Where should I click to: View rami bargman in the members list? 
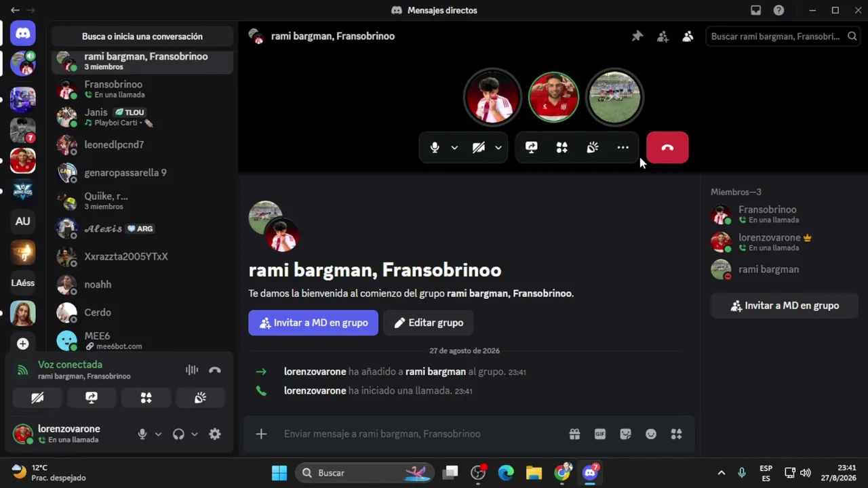[785, 270]
